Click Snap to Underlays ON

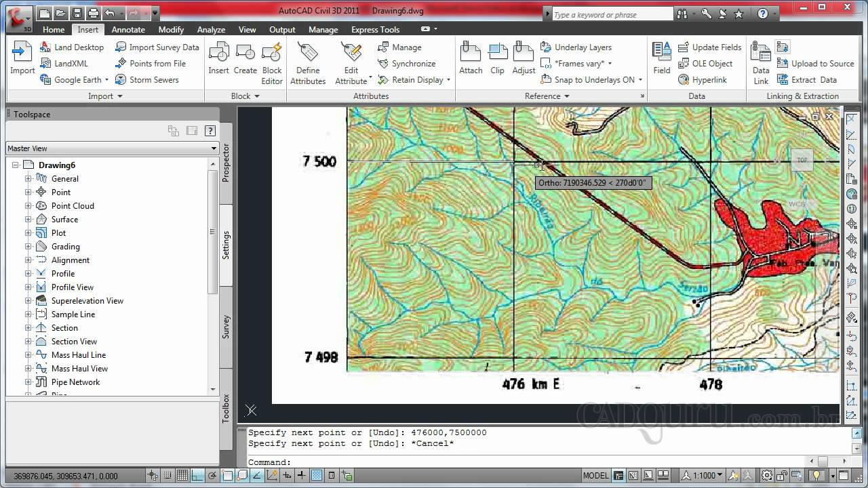(591, 80)
